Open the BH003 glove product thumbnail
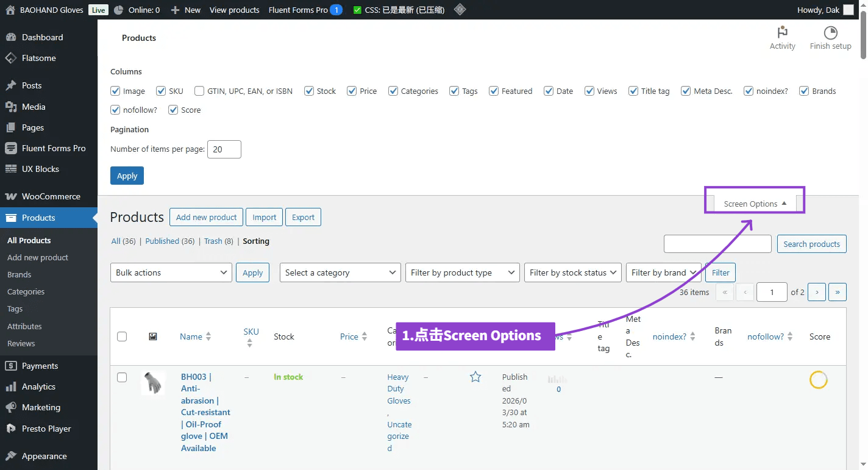This screenshot has width=868, height=470. click(x=153, y=383)
